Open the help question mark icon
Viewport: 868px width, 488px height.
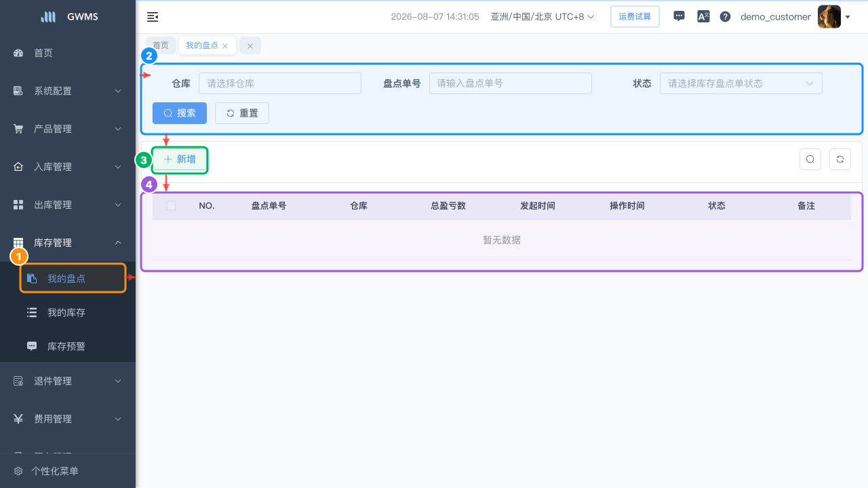[725, 17]
